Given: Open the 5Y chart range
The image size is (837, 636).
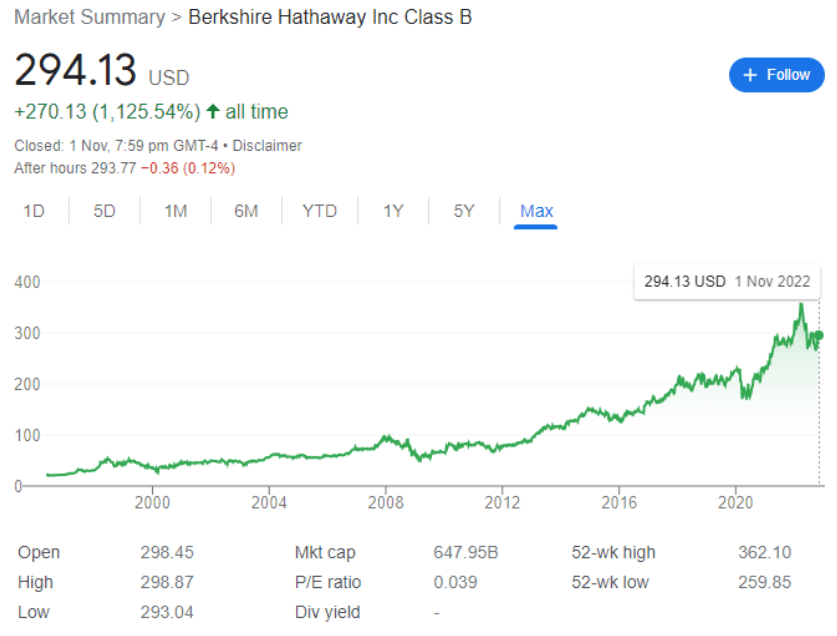Looking at the screenshot, I should (463, 211).
